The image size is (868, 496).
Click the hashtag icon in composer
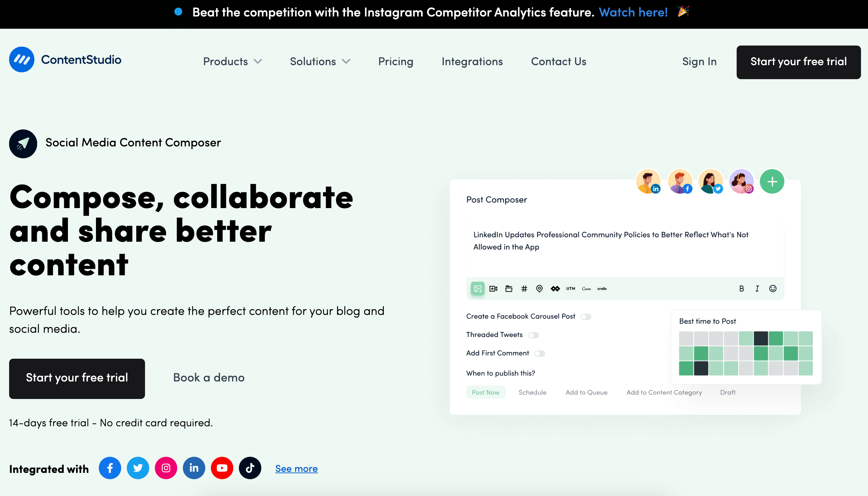524,289
